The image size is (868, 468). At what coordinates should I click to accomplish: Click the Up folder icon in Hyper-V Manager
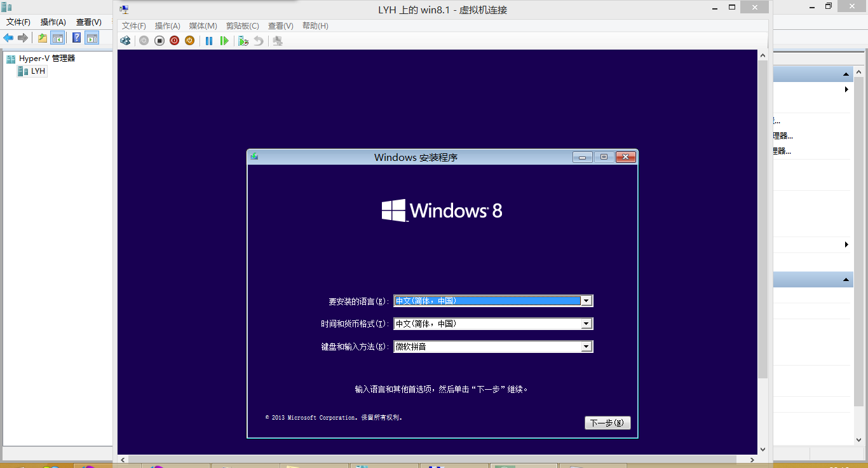click(43, 38)
